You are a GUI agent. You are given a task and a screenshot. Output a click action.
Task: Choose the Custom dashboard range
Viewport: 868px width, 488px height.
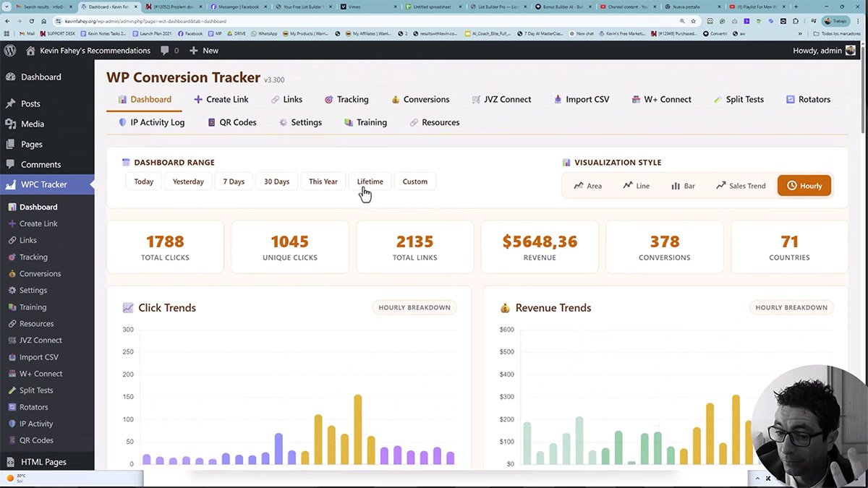click(415, 181)
